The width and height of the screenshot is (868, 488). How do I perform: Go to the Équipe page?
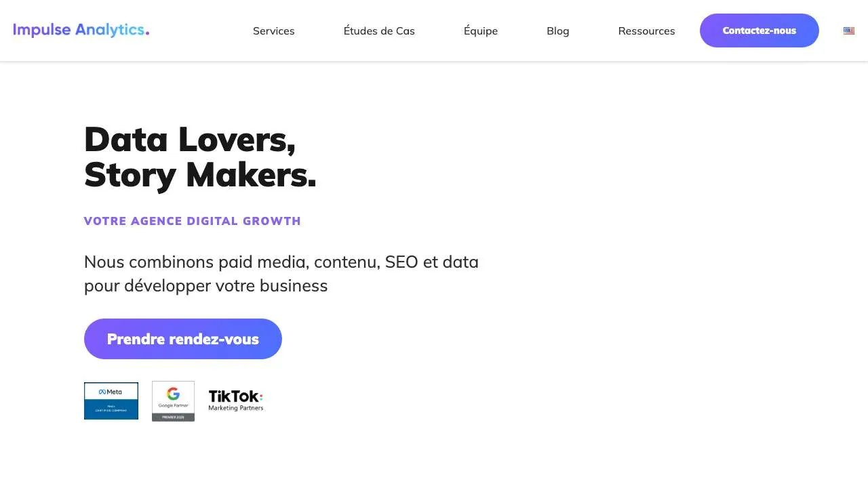tap(481, 30)
